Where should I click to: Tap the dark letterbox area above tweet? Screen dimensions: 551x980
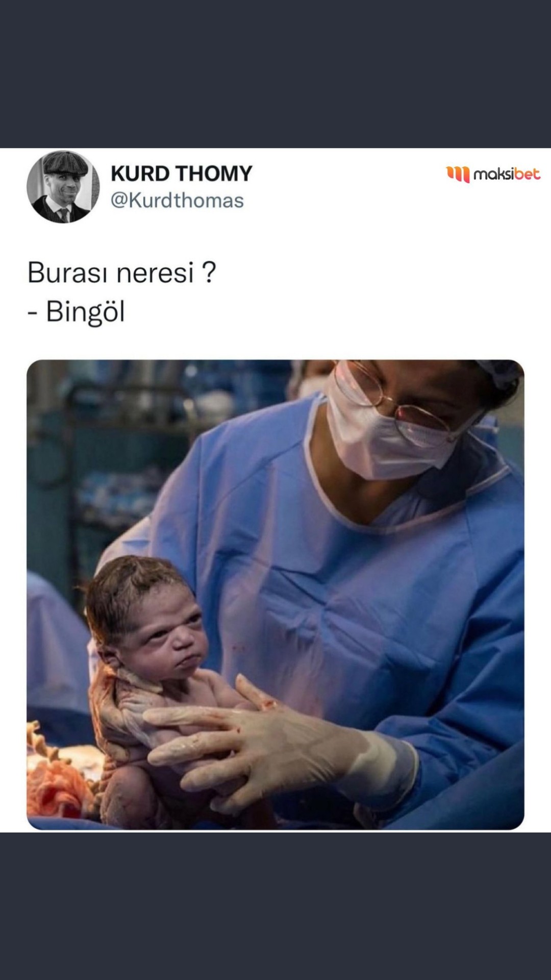click(x=275, y=74)
